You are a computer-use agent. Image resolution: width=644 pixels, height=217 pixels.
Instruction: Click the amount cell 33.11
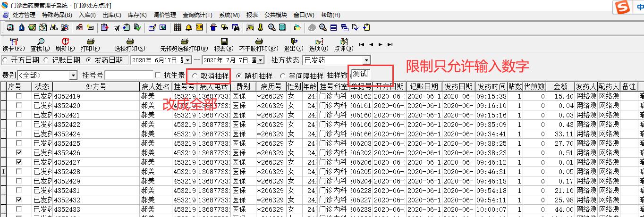pyautogui.click(x=560, y=134)
